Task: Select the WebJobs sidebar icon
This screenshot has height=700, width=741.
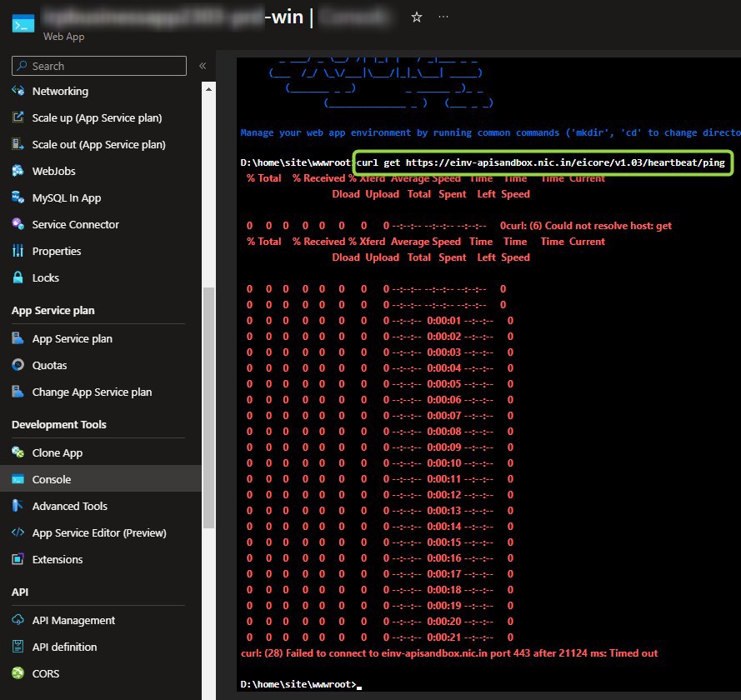Action: (x=17, y=172)
